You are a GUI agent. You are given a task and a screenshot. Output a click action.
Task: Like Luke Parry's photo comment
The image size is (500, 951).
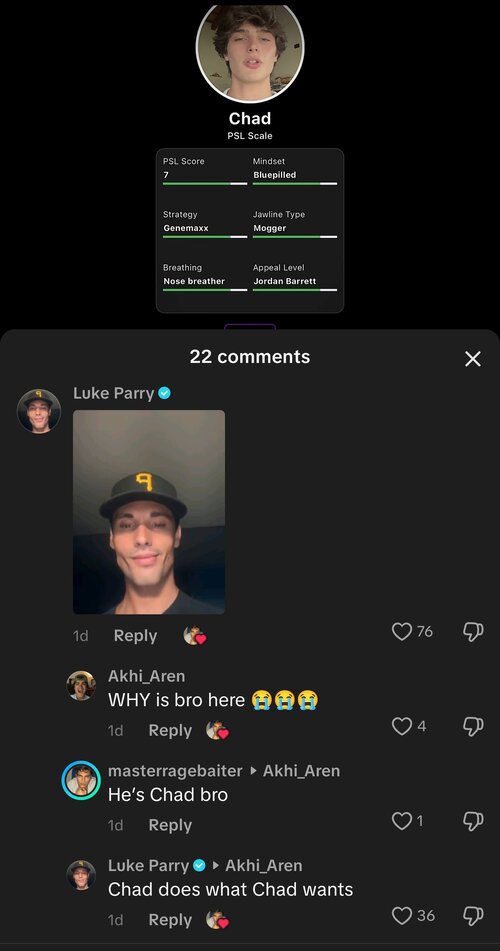[x=402, y=631]
